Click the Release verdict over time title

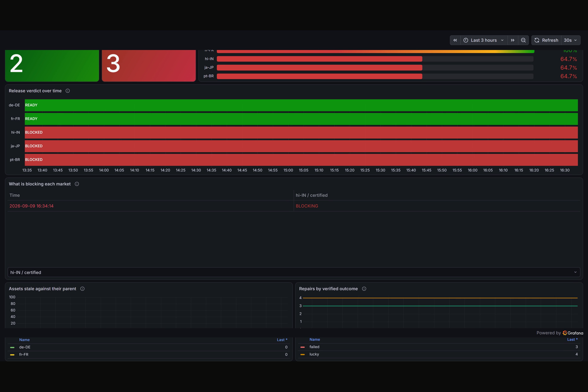click(35, 91)
